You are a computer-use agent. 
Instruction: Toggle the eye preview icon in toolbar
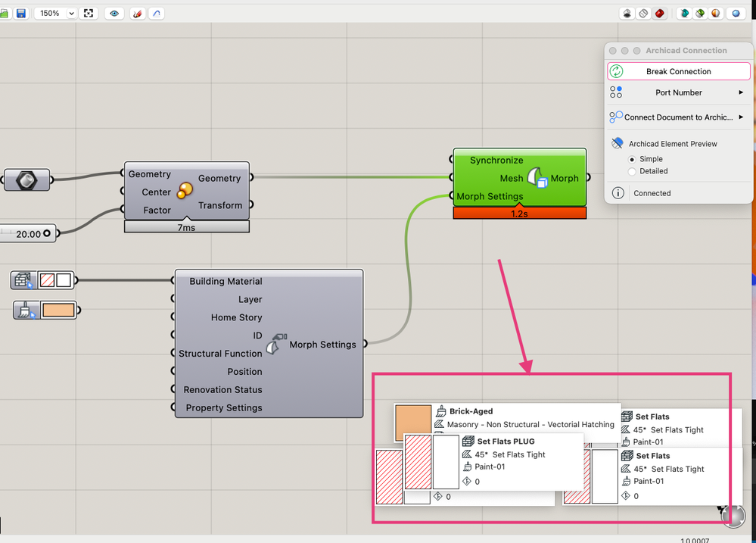(x=114, y=14)
